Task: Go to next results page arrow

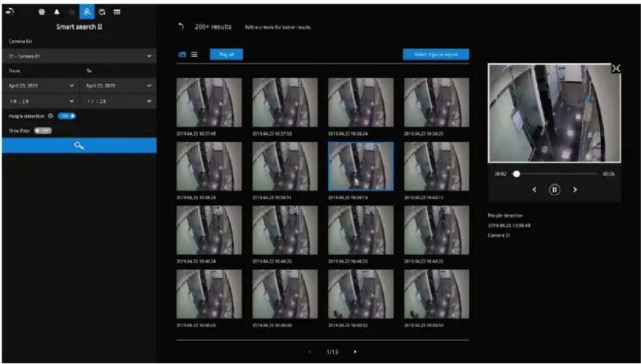Action: tap(355, 352)
